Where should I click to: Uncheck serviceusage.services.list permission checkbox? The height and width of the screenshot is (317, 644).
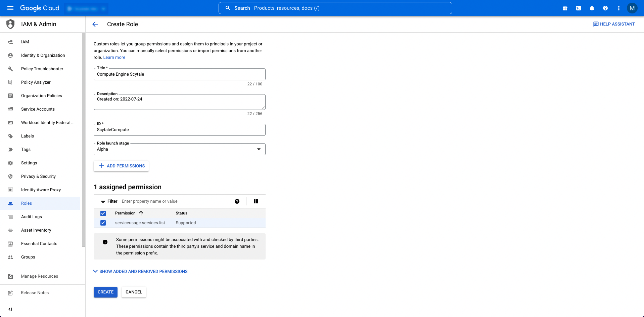103,223
